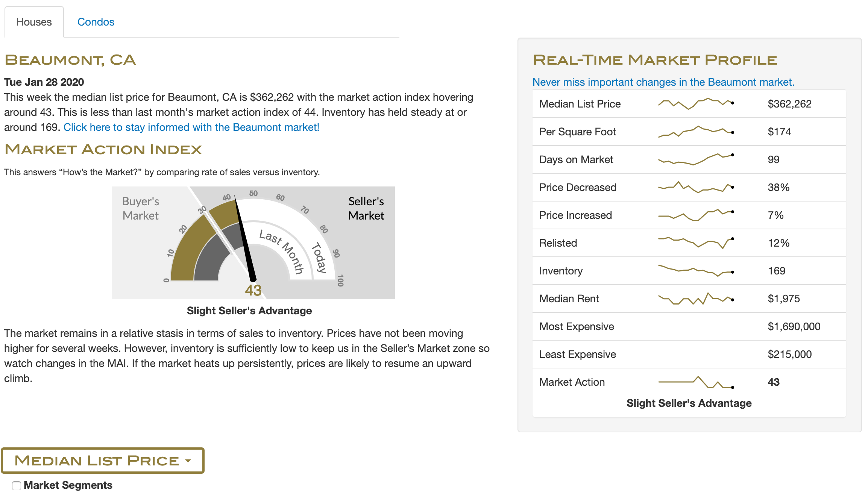Click the Per Square Foot sparkline
The image size is (868, 494).
coord(696,132)
